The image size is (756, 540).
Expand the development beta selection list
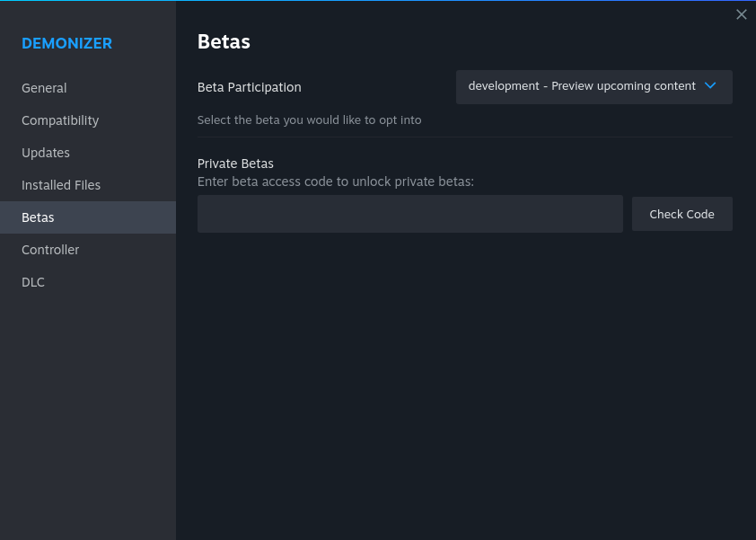pos(593,86)
